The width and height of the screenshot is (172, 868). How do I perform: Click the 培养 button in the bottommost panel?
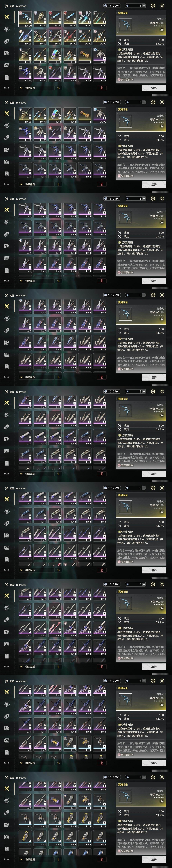click(154, 859)
